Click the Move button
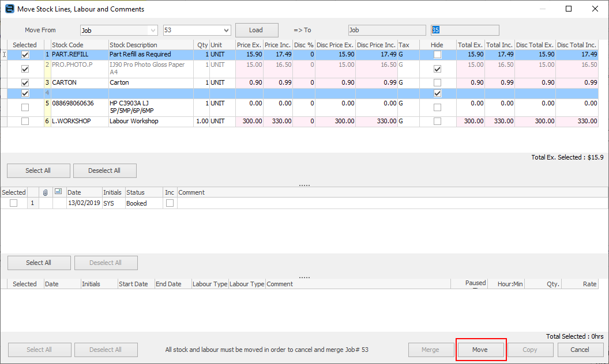 480,350
